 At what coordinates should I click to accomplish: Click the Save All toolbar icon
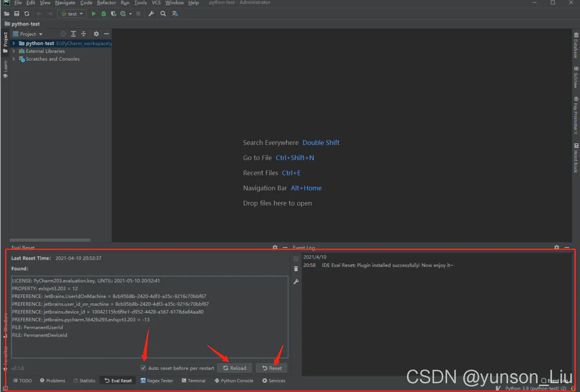17,14
